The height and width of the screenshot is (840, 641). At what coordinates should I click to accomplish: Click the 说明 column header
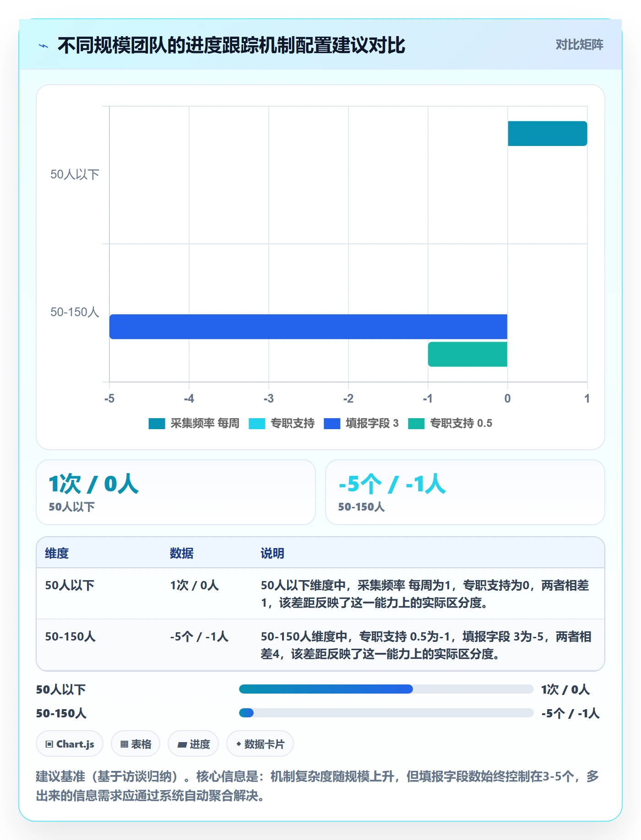click(x=272, y=553)
